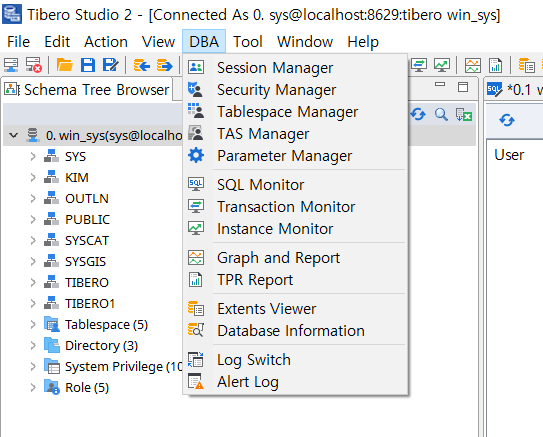Click the Transaction Monitor toolbar icon
The height and width of the screenshot is (437, 543).
(x=419, y=65)
